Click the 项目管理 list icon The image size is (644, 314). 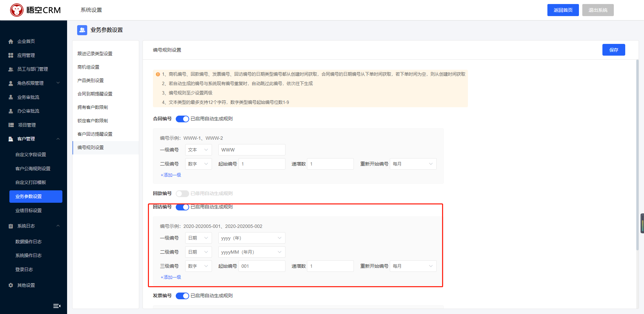coord(11,125)
